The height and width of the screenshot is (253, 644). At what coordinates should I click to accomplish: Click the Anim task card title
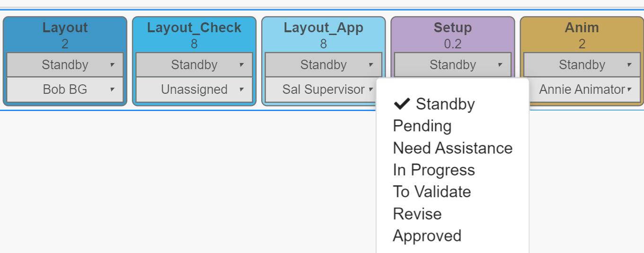[x=582, y=28]
